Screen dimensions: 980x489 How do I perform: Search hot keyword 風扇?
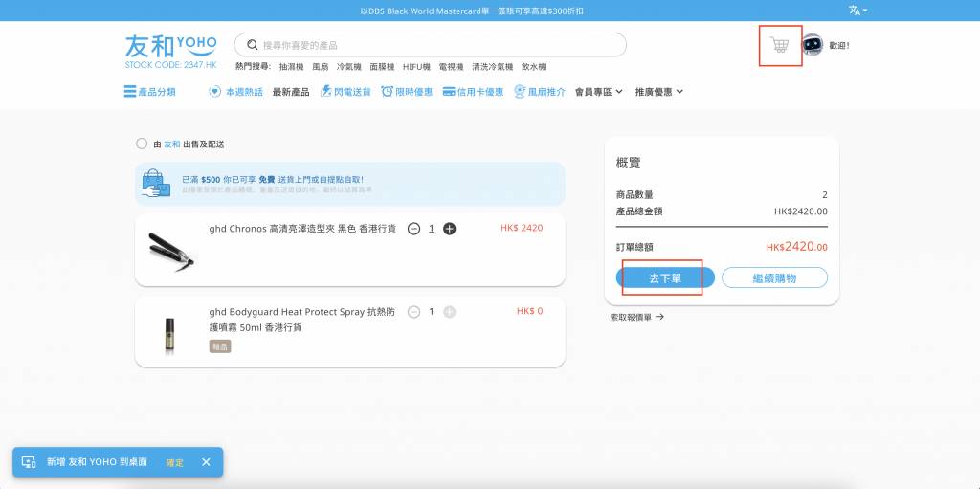pos(320,67)
